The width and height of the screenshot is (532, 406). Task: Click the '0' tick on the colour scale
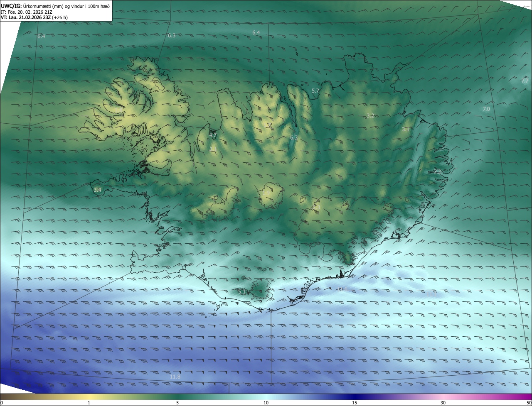tap(2, 403)
